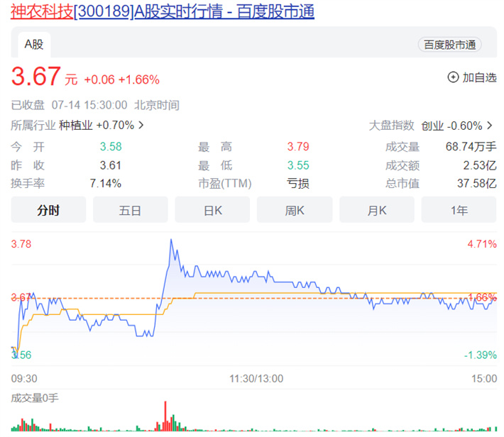The width and height of the screenshot is (504, 437).
Task: Click the 百度股市通 badge button
Action: tap(449, 45)
